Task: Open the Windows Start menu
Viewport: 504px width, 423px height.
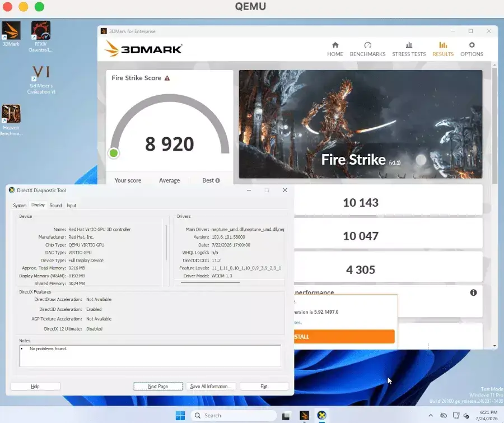Action: coord(180,415)
